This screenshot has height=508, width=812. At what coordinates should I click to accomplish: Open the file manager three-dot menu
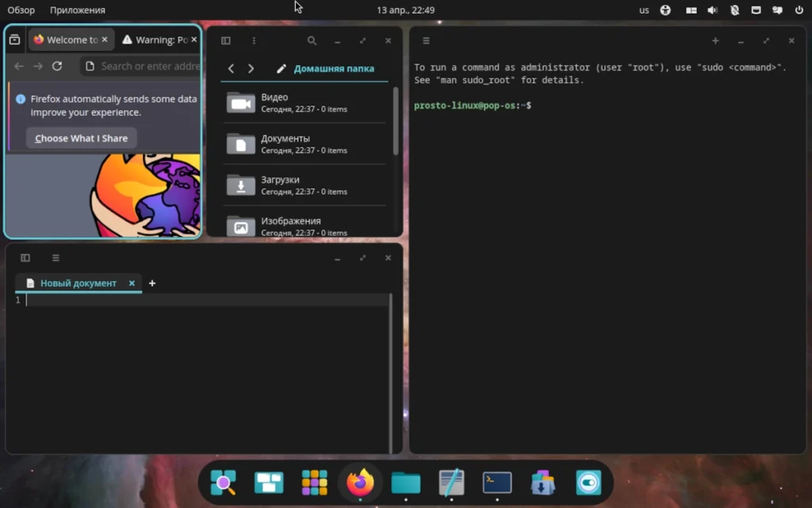click(x=254, y=40)
